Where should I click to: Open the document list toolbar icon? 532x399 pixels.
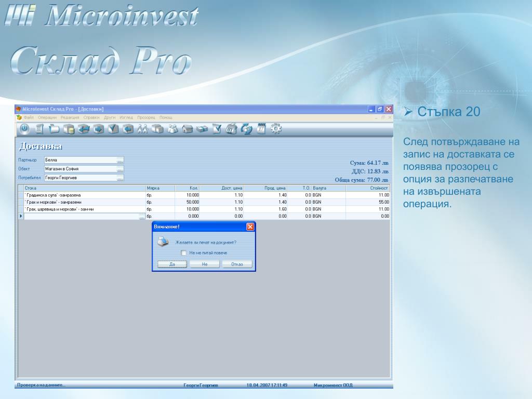39,129
